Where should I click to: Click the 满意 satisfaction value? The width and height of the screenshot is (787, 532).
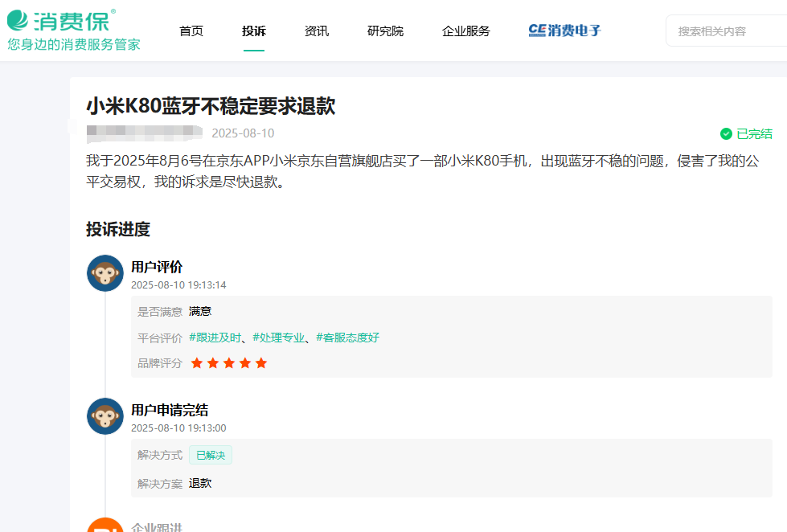[200, 312]
